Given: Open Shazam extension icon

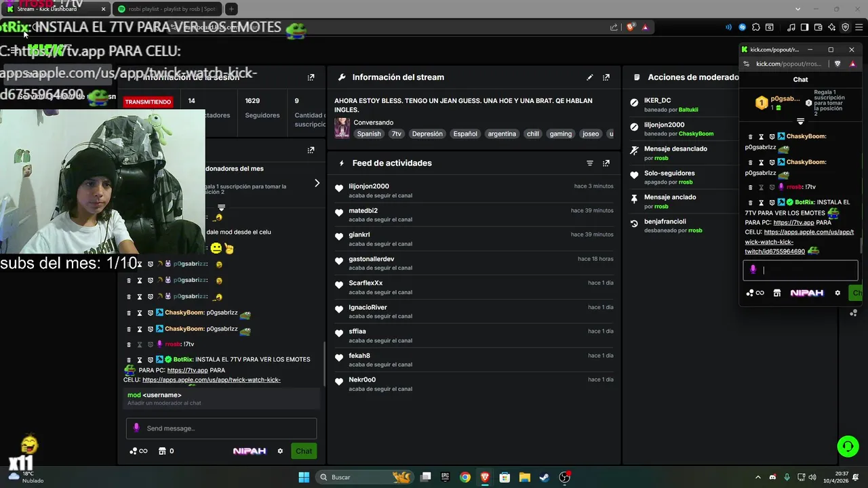Looking at the screenshot, I should 743,27.
